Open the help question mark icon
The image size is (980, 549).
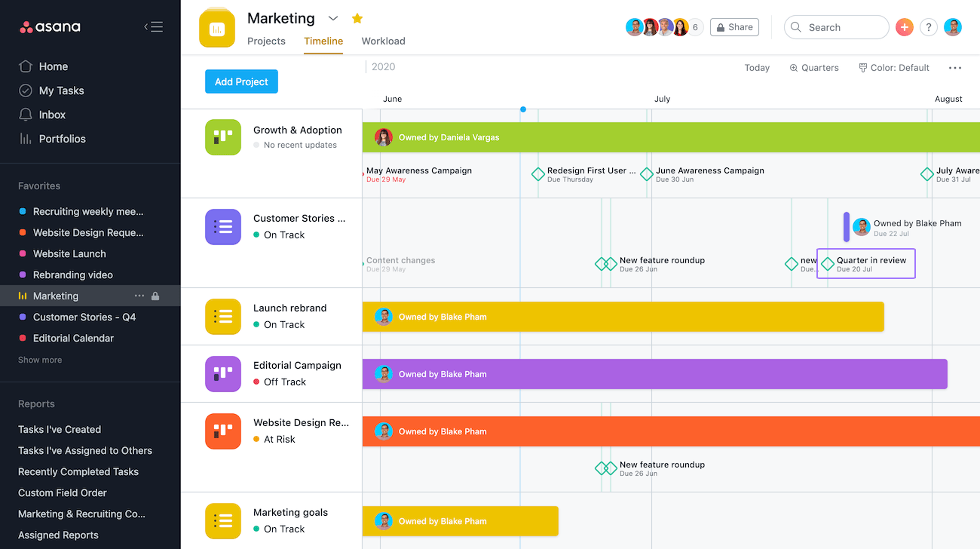point(929,27)
